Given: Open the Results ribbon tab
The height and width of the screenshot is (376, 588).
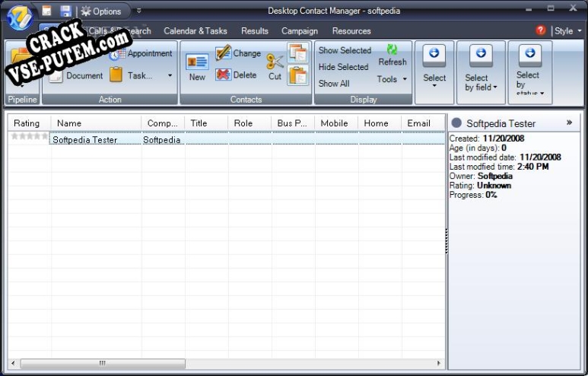Looking at the screenshot, I should click(x=255, y=30).
